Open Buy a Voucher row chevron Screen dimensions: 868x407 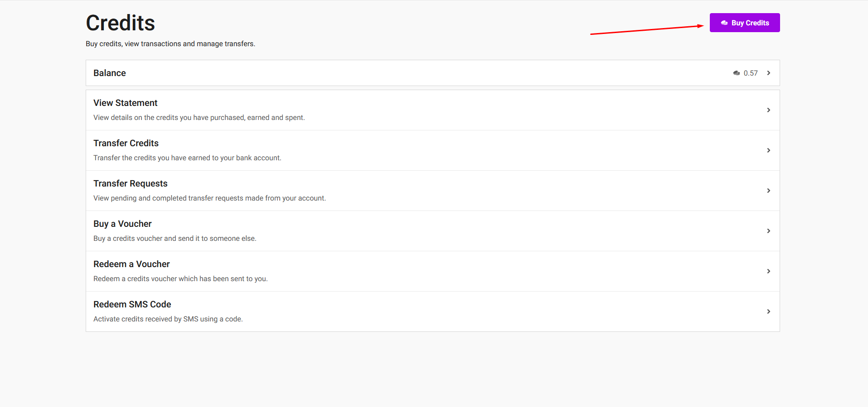769,231
